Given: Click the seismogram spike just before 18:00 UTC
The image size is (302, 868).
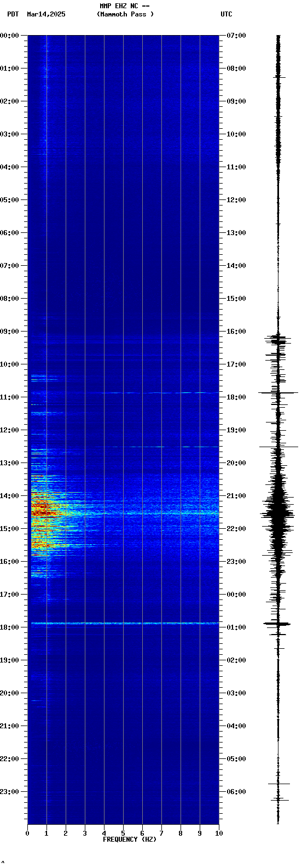Looking at the screenshot, I should click(278, 392).
